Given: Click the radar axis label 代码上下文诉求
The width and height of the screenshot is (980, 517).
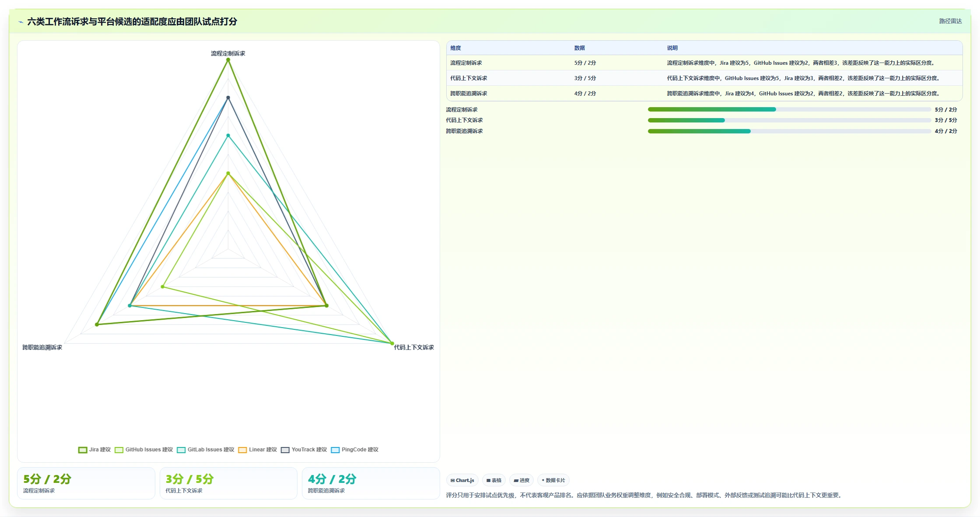Looking at the screenshot, I should pos(414,347).
